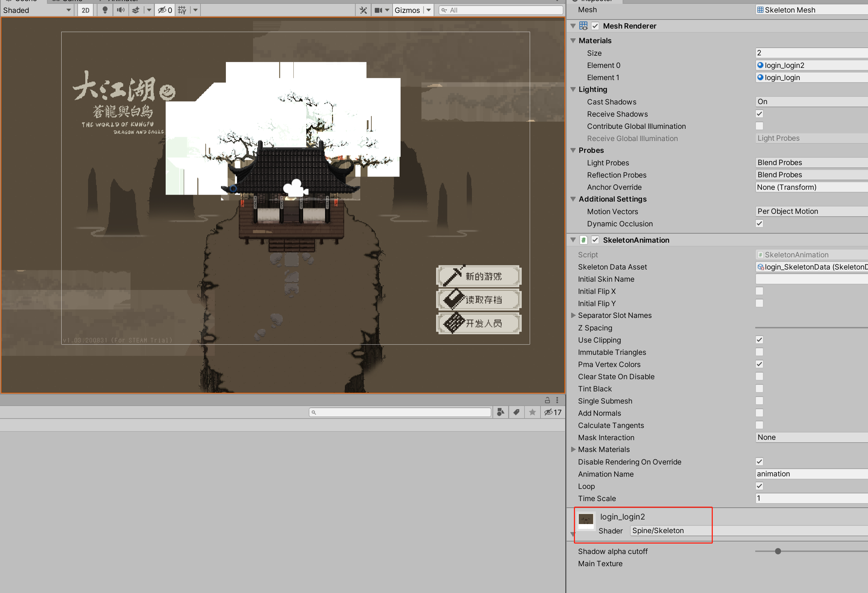The width and height of the screenshot is (868, 593).
Task: Expand Mask Materials section
Action: [573, 450]
